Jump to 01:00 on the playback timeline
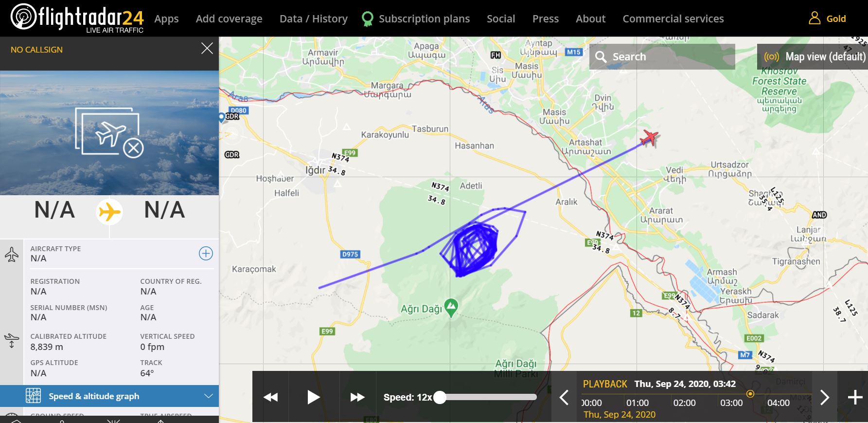 tap(638, 403)
